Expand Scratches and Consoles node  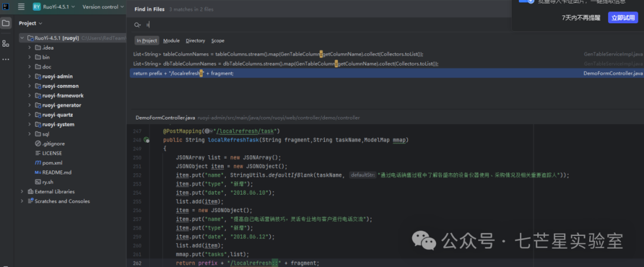(22, 201)
